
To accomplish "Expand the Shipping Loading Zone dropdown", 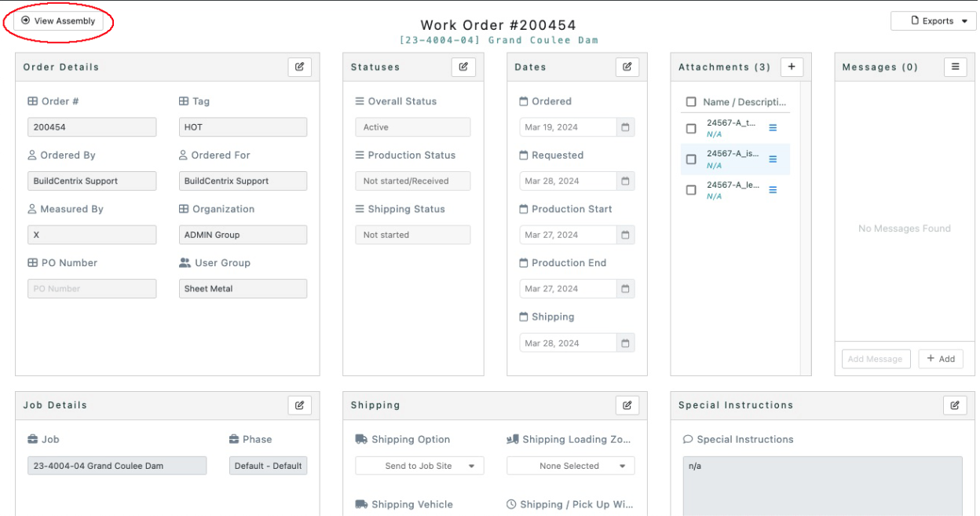I will pos(570,465).
